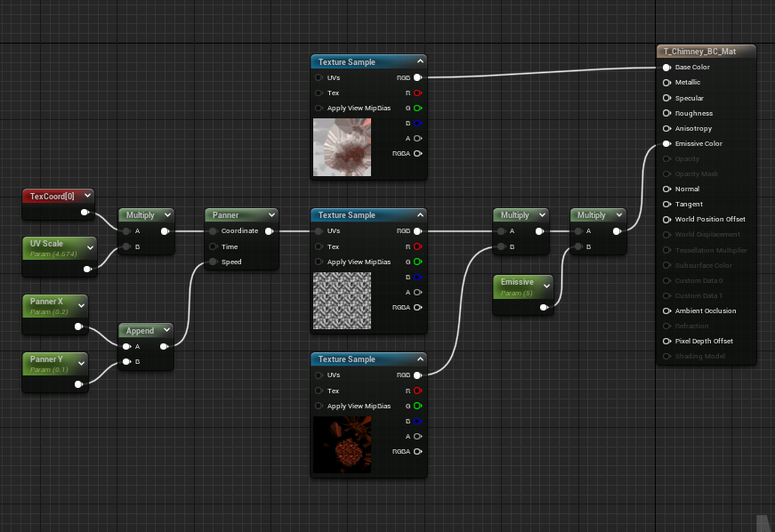Screen dimensions: 775x532
Task: Open the TexCoord[0] dropdown arrow
Action: click(x=86, y=195)
